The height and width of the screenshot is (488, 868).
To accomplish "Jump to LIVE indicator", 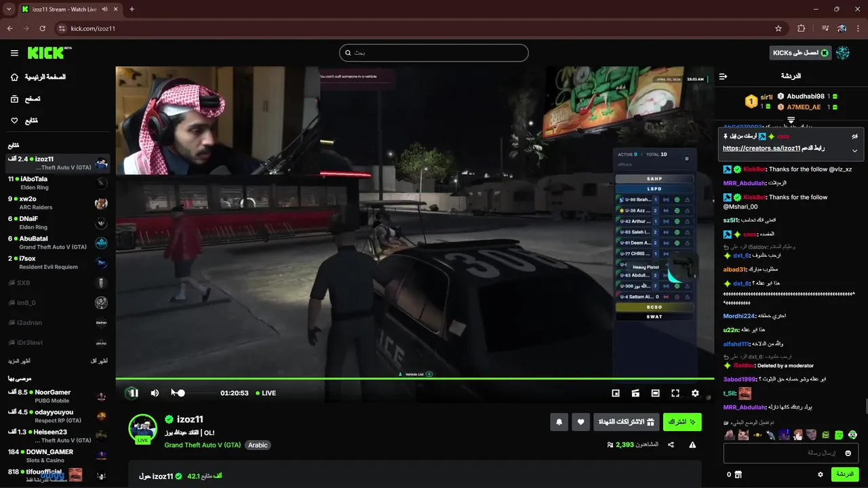I will tap(266, 393).
